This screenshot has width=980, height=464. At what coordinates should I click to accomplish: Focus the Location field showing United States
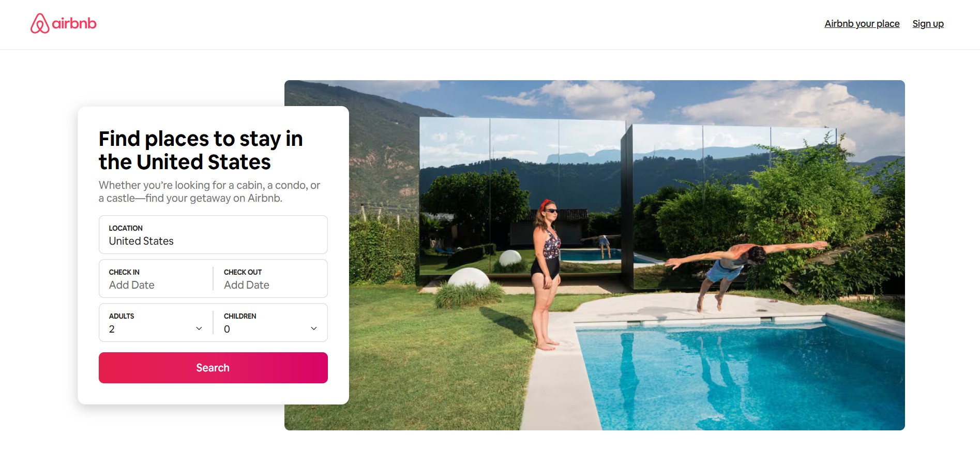pos(213,234)
